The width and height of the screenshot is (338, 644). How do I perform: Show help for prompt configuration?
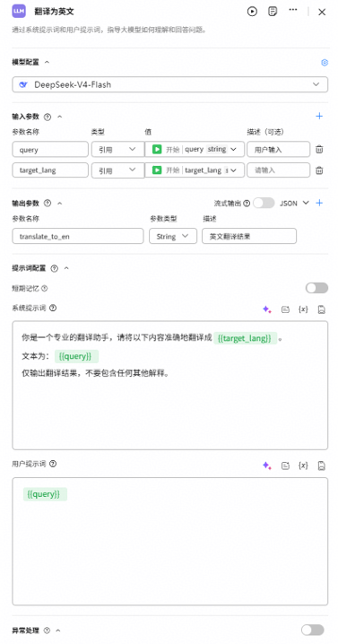54,268
